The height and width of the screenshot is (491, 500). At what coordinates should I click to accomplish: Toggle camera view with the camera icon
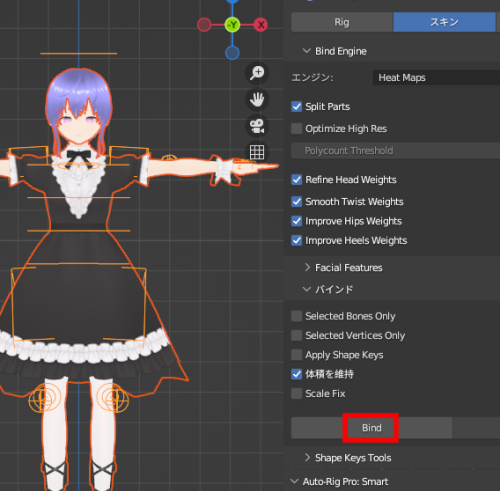pos(257,126)
